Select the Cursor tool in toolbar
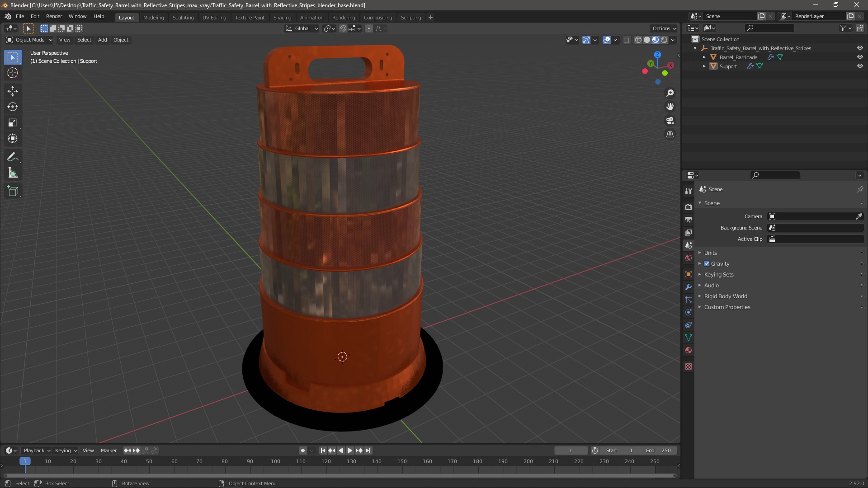The height and width of the screenshot is (488, 868). pos(13,73)
